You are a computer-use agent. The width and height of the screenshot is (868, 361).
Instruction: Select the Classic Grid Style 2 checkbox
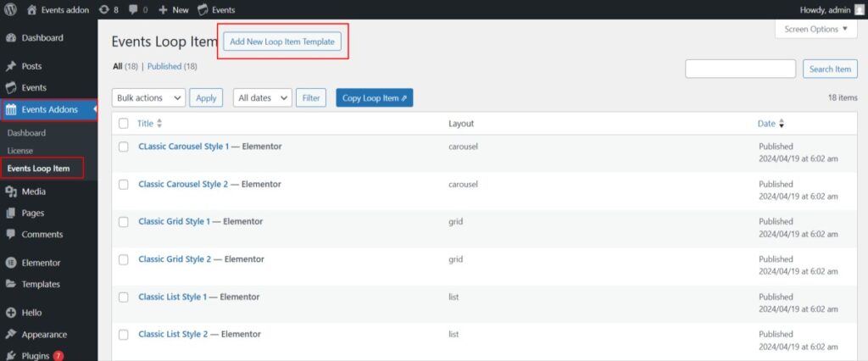click(x=124, y=259)
